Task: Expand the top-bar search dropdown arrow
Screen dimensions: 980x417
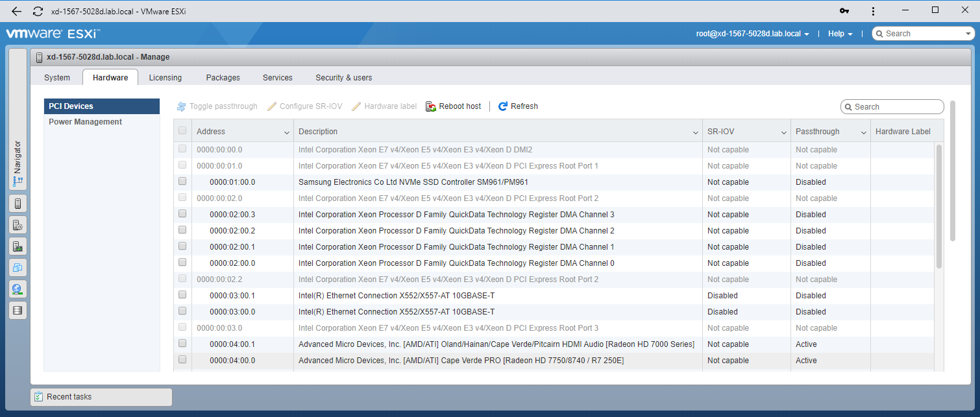Action: [968, 34]
